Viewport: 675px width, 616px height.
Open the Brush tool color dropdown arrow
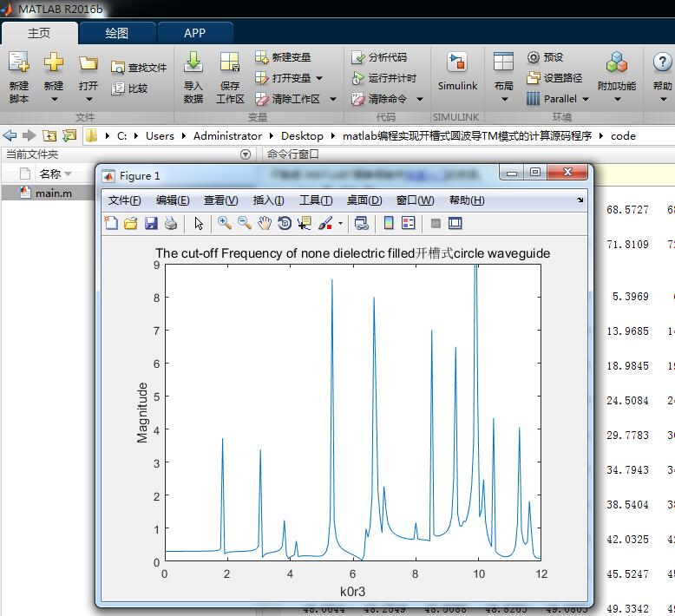(x=340, y=224)
